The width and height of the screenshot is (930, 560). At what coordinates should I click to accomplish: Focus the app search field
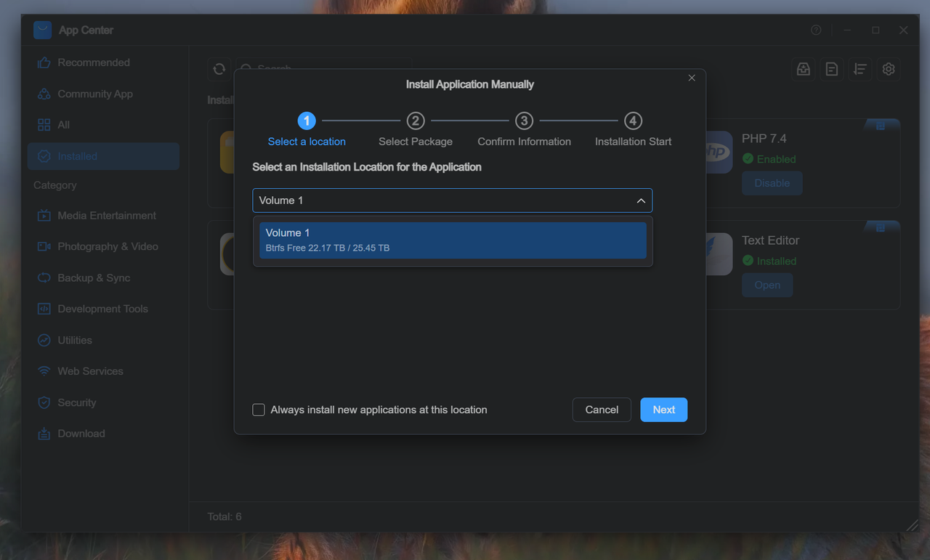pos(324,69)
